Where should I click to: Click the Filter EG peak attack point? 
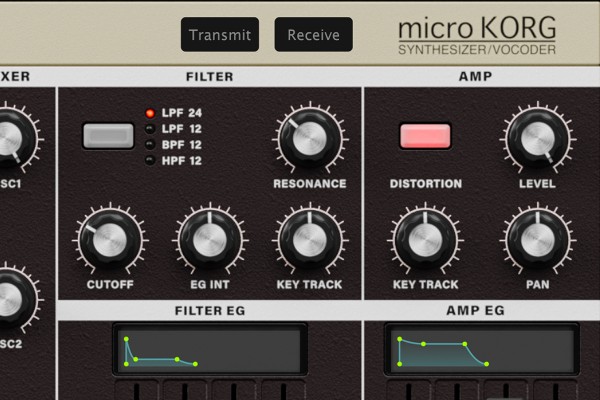[x=126, y=339]
